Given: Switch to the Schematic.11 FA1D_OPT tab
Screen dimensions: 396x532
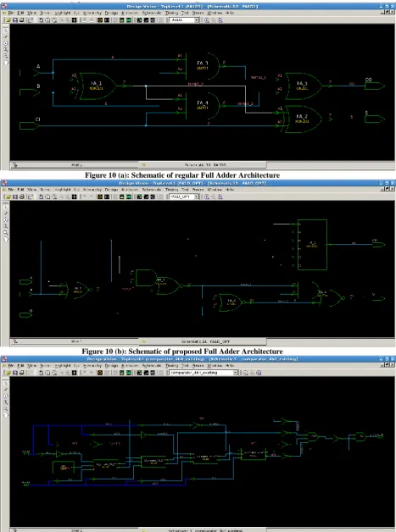Looking at the screenshot, I should point(203,341).
